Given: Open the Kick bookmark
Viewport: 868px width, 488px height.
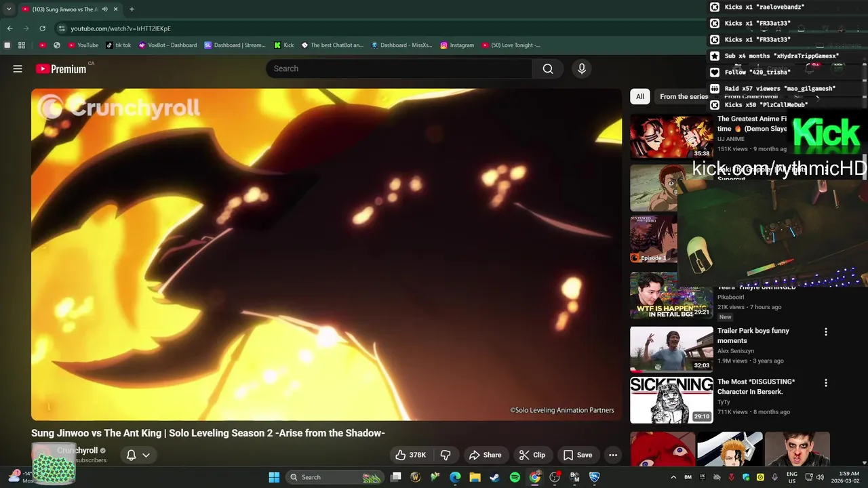Looking at the screenshot, I should tap(284, 45).
